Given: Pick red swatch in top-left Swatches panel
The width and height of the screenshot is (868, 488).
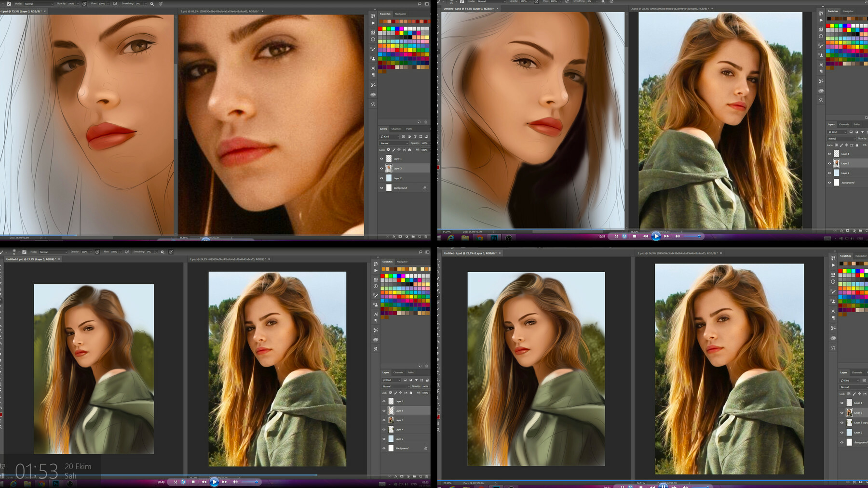Looking at the screenshot, I should click(381, 29).
